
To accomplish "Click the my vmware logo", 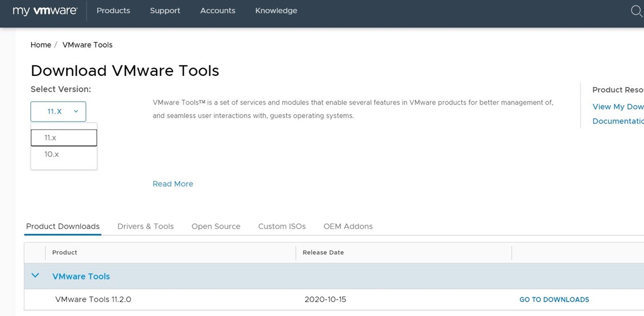I will [45, 11].
